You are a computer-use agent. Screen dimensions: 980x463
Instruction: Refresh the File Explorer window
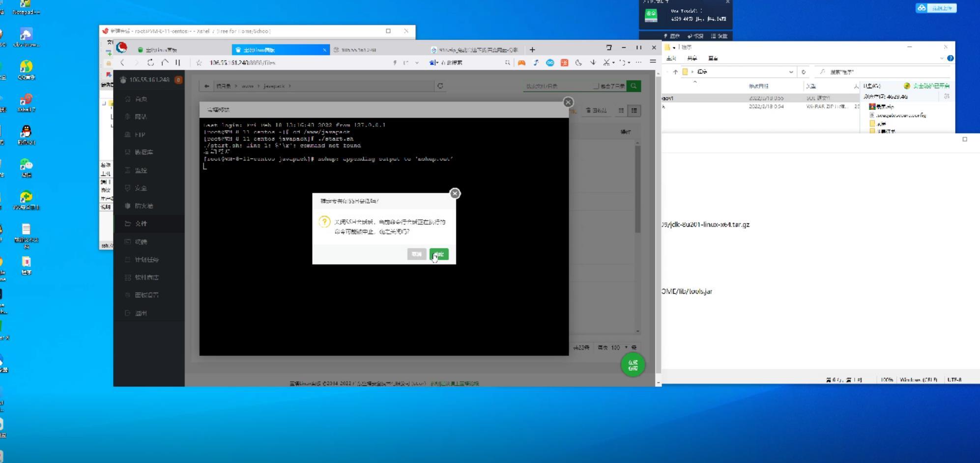[x=804, y=72]
